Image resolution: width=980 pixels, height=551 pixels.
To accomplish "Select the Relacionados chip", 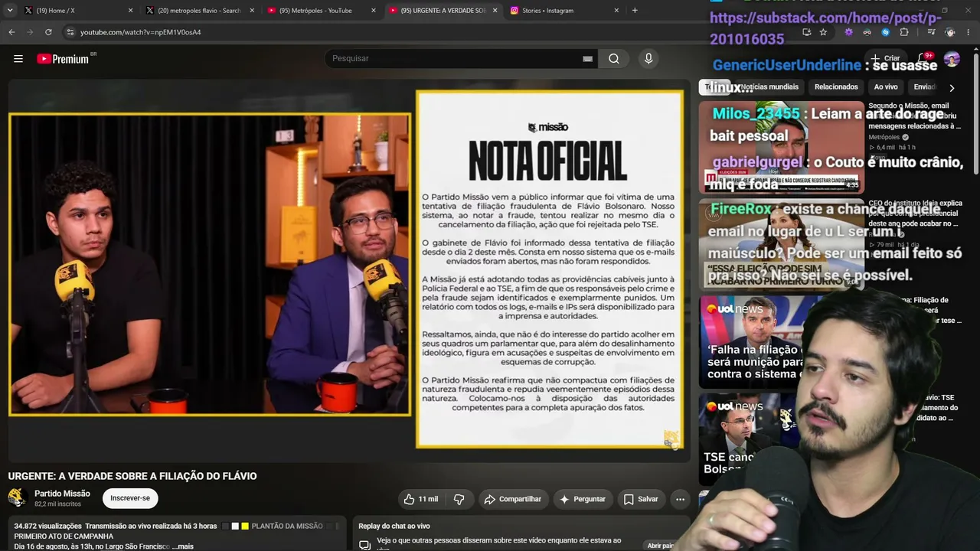I will coord(836,87).
